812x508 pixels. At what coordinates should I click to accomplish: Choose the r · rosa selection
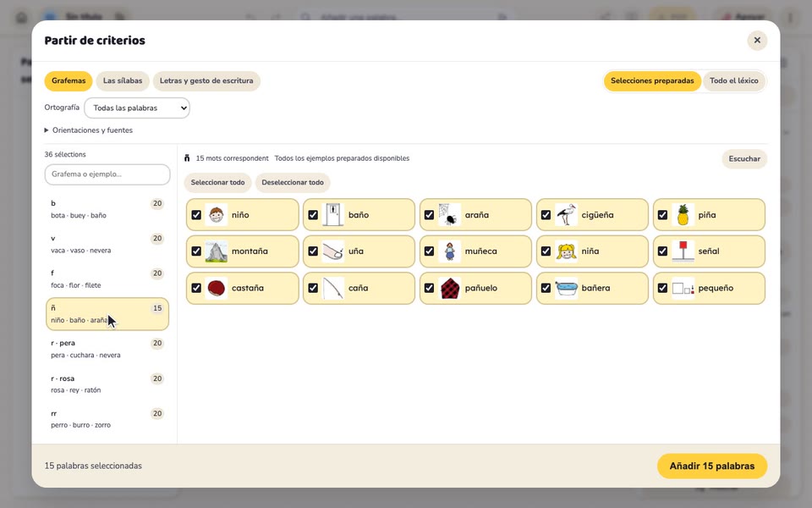107,384
